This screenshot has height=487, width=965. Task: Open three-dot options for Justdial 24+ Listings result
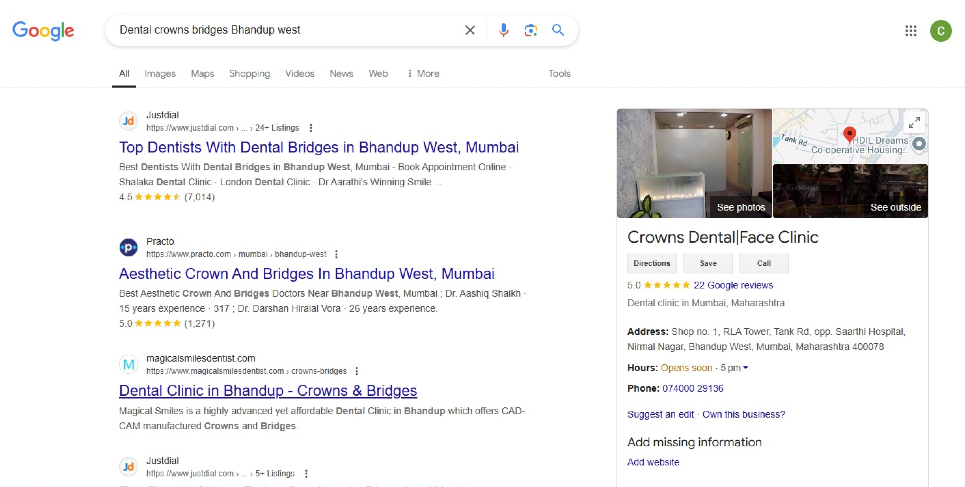pos(311,128)
